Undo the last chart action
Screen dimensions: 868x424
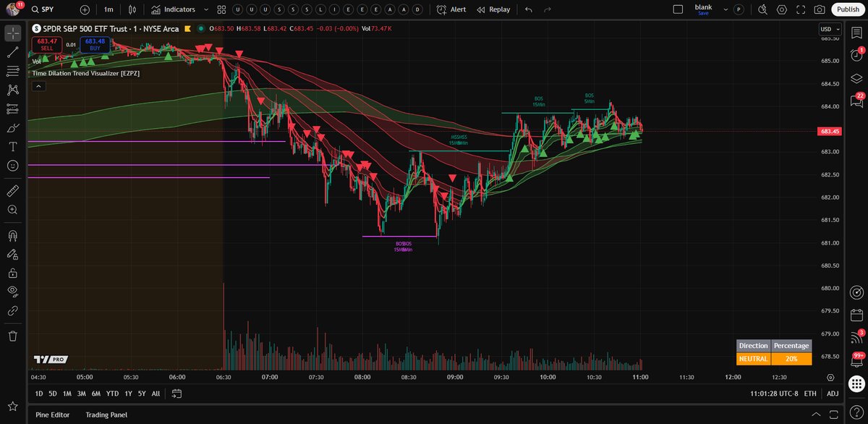coord(529,9)
